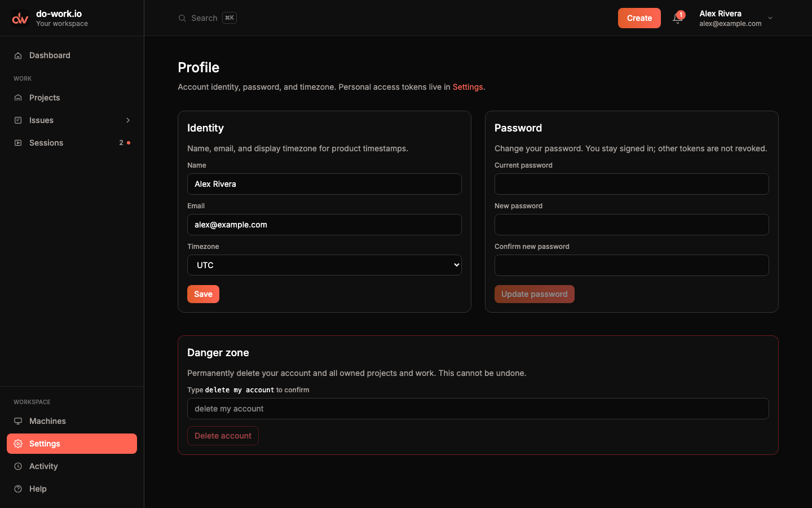The image size is (812, 508).
Task: Click the Help question mark icon
Action: point(18,489)
